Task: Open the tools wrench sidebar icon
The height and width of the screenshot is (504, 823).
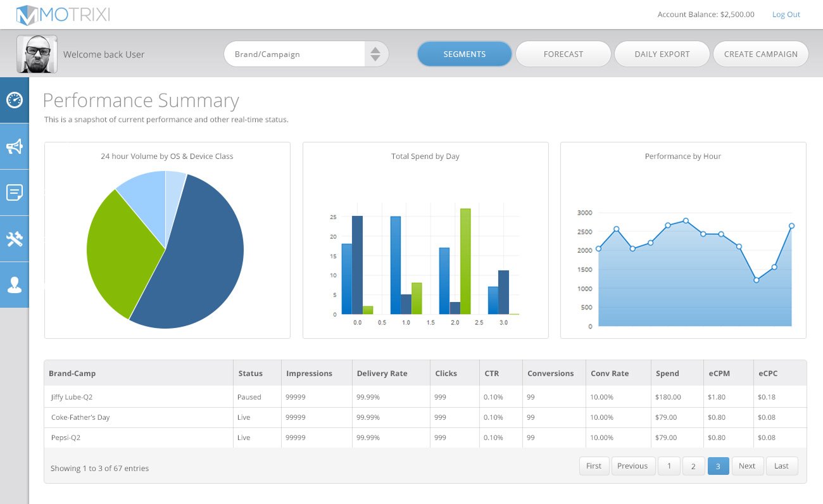Action: (15, 239)
